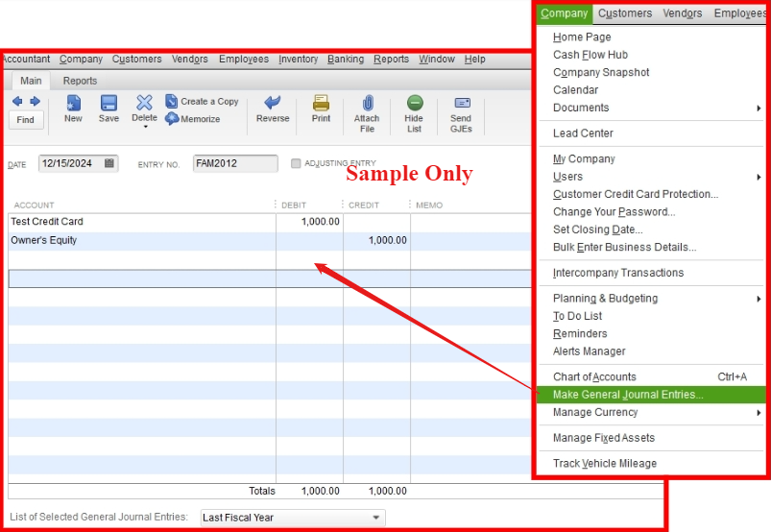This screenshot has height=532, width=771.
Task: Open Window menu in menu bar
Action: (437, 59)
